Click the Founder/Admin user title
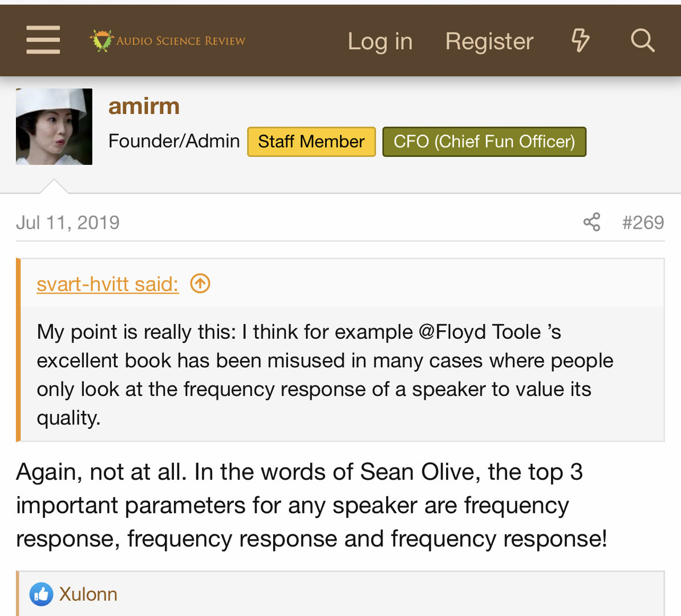Image resolution: width=681 pixels, height=616 pixels. click(x=174, y=141)
